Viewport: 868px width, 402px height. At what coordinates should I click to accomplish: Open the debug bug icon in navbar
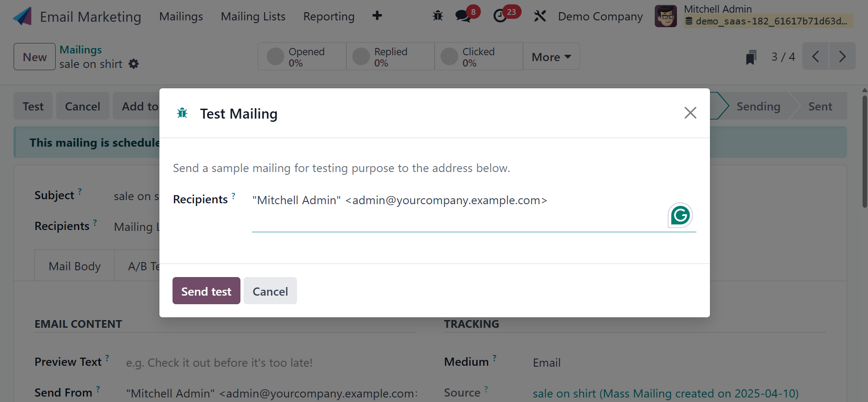point(437,16)
